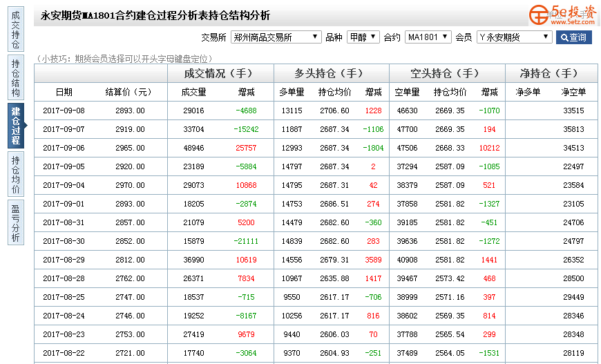Click the 净持仓（手） group header

click(x=551, y=73)
